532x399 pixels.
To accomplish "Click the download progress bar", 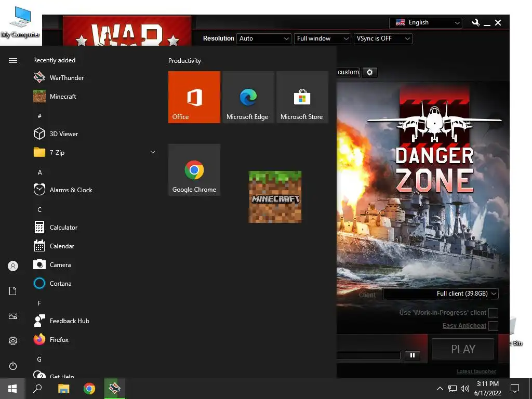I will [368, 355].
